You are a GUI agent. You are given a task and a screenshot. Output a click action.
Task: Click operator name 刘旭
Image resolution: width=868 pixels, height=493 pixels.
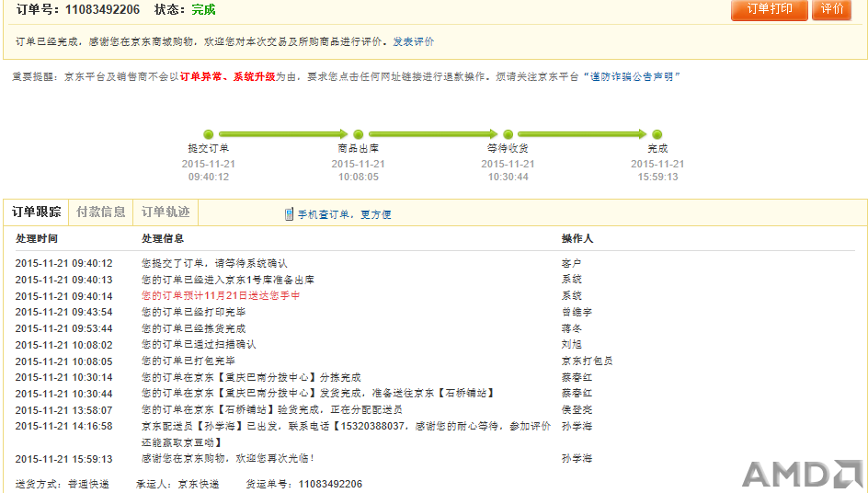click(x=571, y=345)
